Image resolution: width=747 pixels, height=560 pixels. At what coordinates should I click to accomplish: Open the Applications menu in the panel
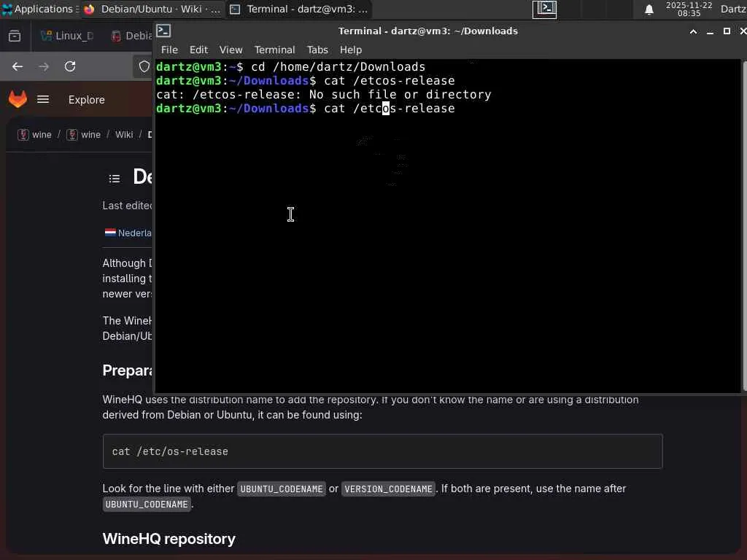tap(39, 9)
